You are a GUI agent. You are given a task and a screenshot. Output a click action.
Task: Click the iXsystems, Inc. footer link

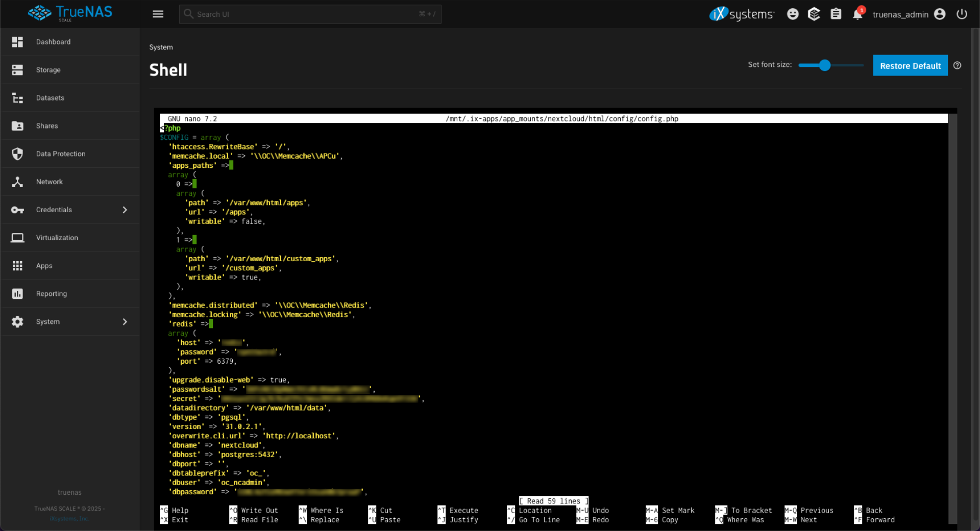[x=69, y=519]
